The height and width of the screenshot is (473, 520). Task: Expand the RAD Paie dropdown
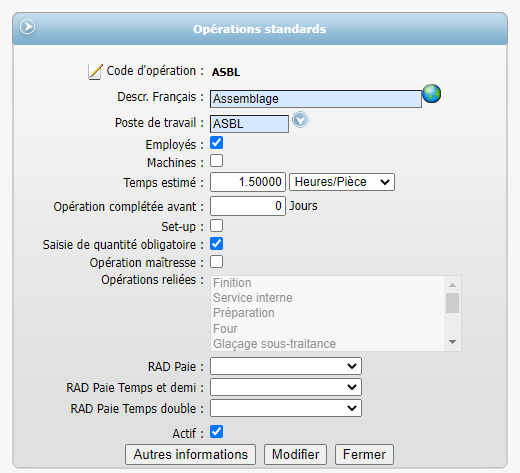pos(286,366)
